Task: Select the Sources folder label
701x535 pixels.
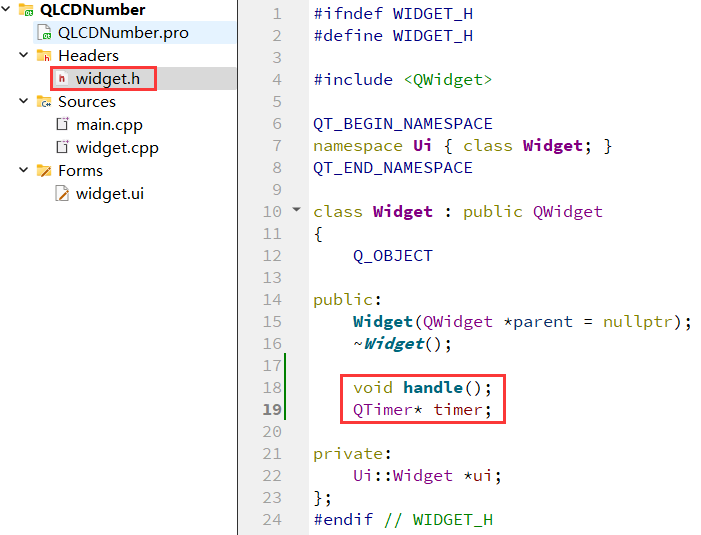Action: pos(87,101)
